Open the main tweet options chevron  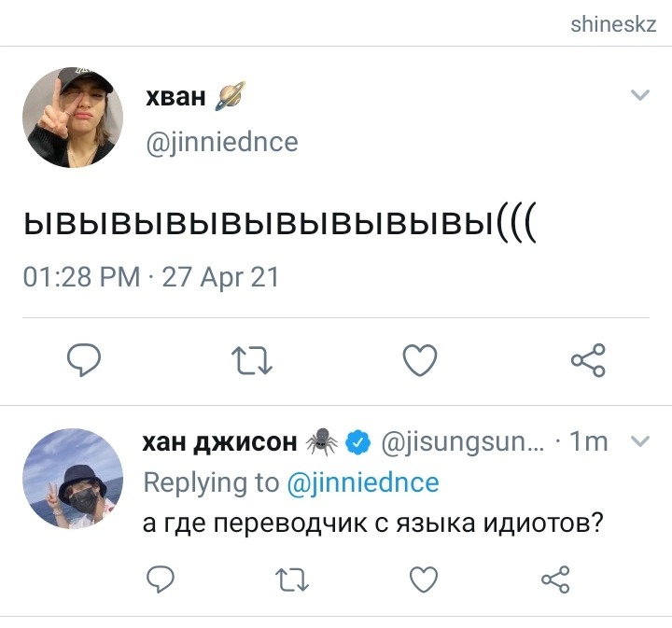coord(640,94)
